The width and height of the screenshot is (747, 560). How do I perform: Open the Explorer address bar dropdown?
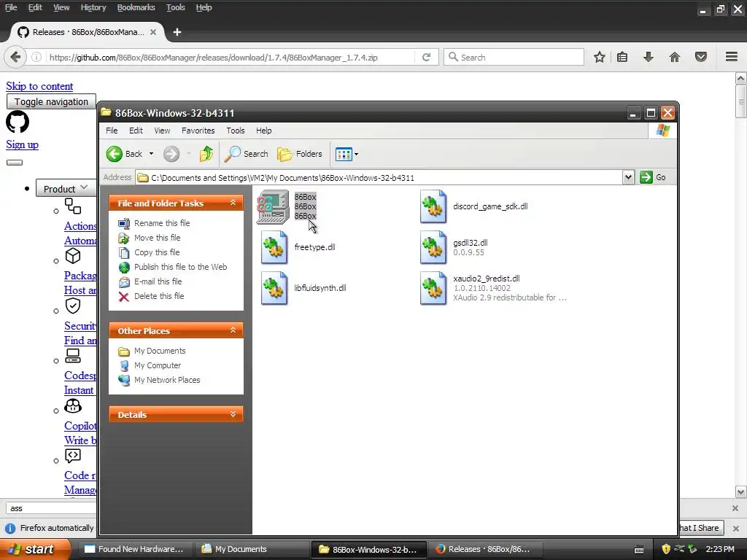point(628,177)
